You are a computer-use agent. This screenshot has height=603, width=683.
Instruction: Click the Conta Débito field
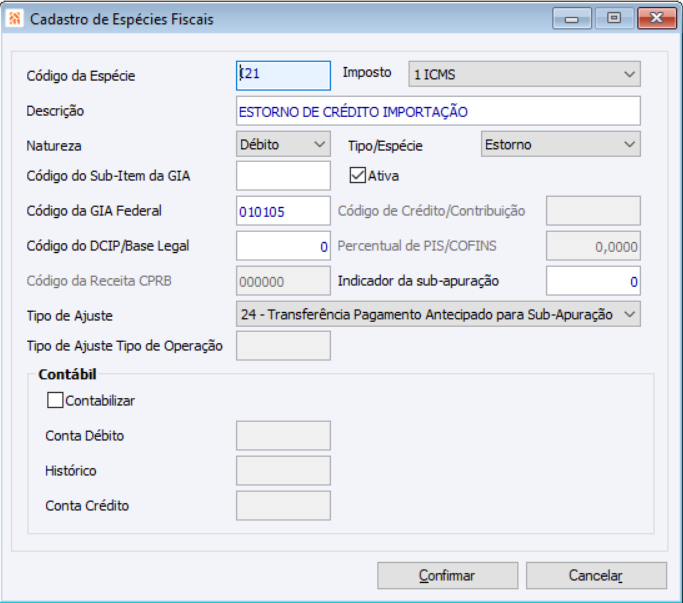(x=283, y=435)
